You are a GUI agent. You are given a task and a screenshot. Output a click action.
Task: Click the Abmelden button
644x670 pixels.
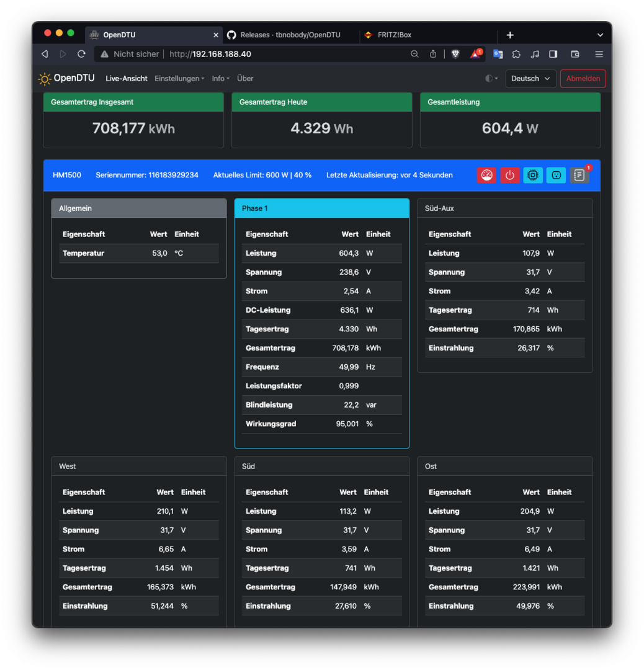point(583,79)
